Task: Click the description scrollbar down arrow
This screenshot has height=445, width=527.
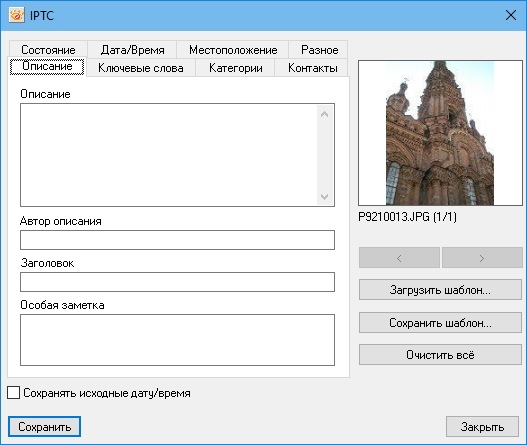Action: pos(324,196)
